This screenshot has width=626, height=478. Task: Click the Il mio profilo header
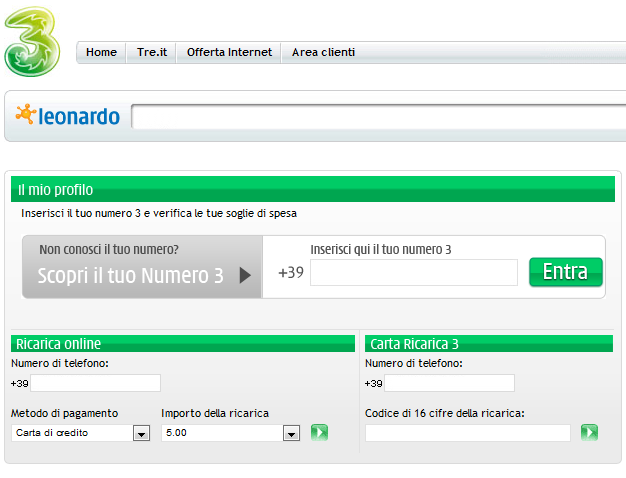pos(313,189)
